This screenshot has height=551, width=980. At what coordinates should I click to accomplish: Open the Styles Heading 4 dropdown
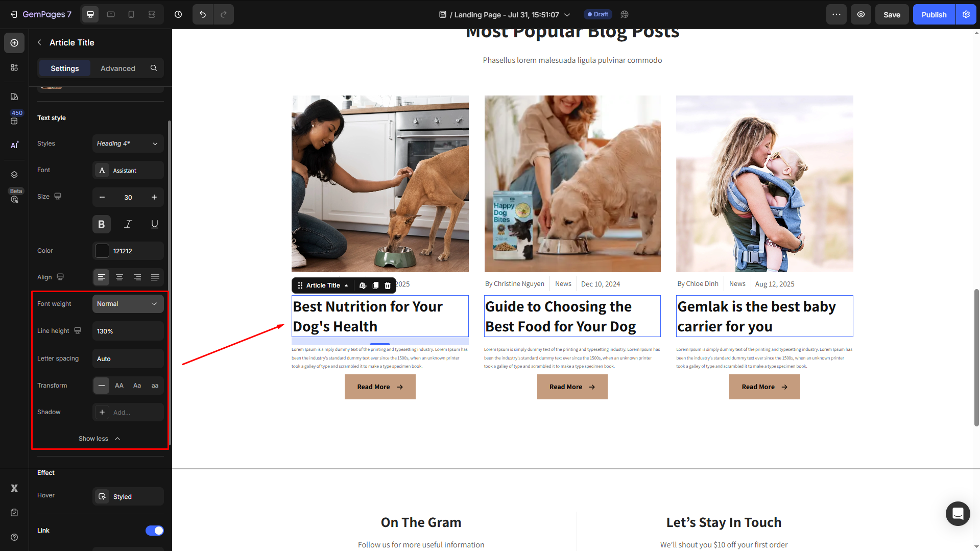tap(128, 143)
